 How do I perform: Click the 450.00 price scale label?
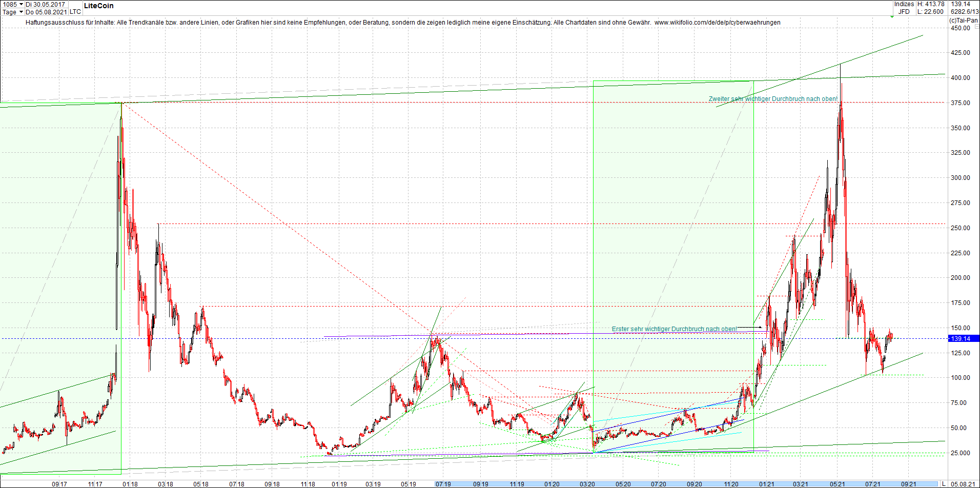pyautogui.click(x=961, y=28)
